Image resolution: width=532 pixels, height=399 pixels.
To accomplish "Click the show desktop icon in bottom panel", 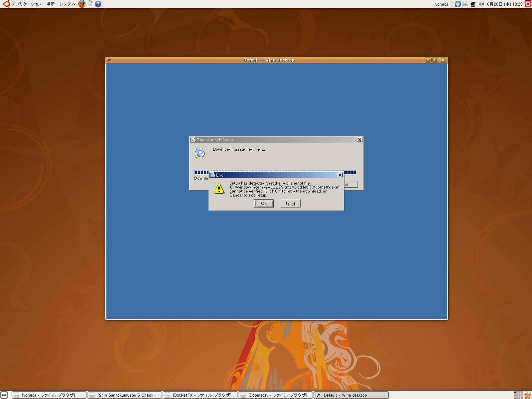I will coord(4,395).
